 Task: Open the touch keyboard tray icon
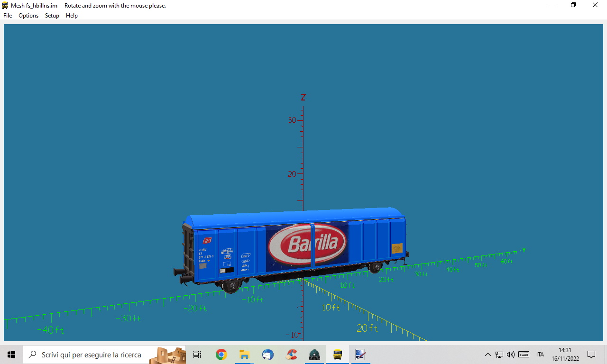[x=524, y=355]
